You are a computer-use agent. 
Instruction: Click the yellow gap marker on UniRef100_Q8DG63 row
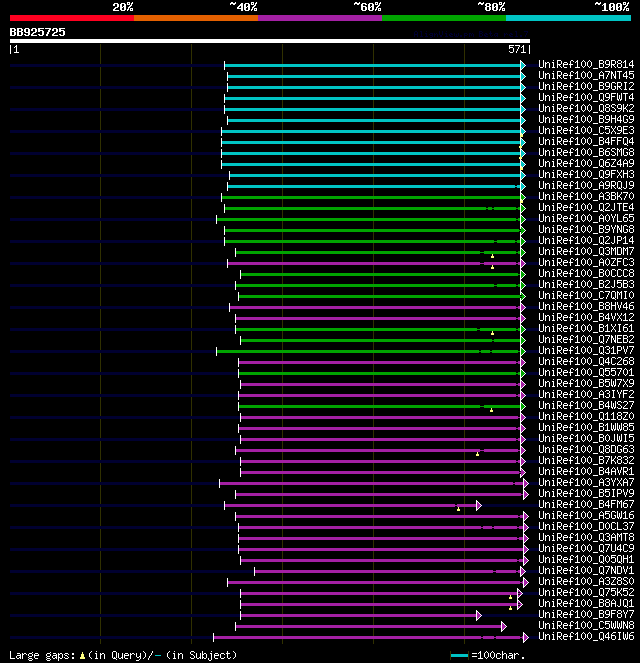tap(478, 454)
